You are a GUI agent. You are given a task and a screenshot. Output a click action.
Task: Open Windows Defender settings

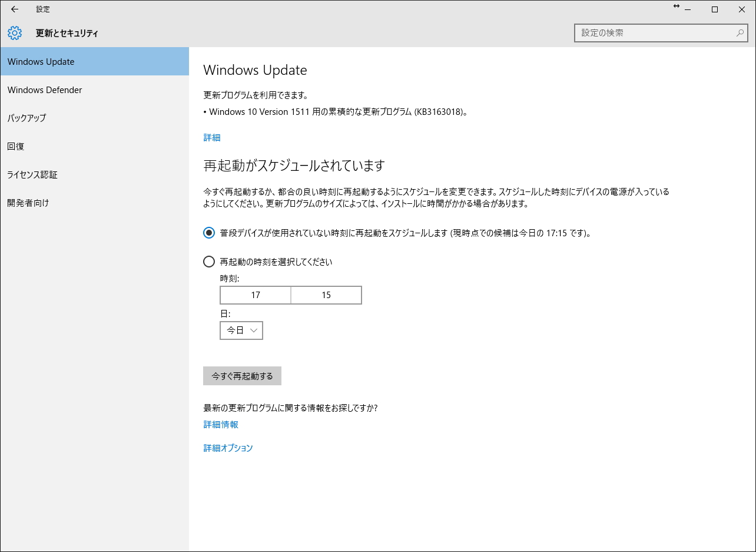(94, 90)
